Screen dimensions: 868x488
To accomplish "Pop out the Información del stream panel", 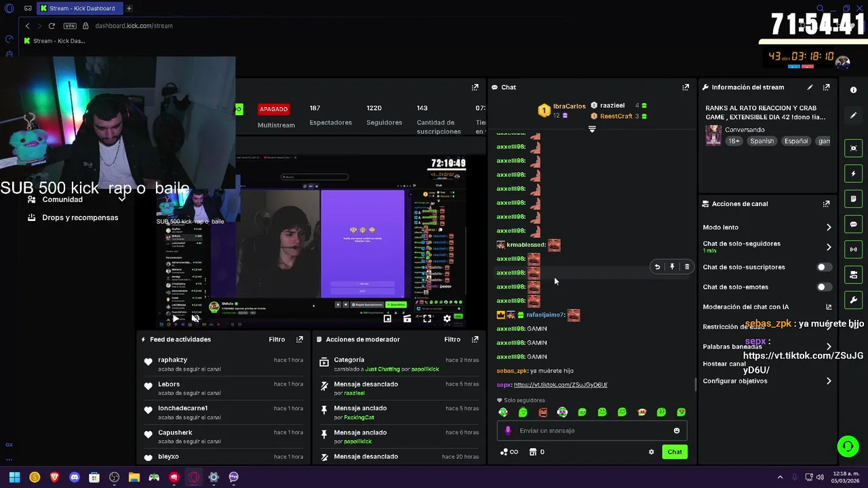I will (x=826, y=87).
